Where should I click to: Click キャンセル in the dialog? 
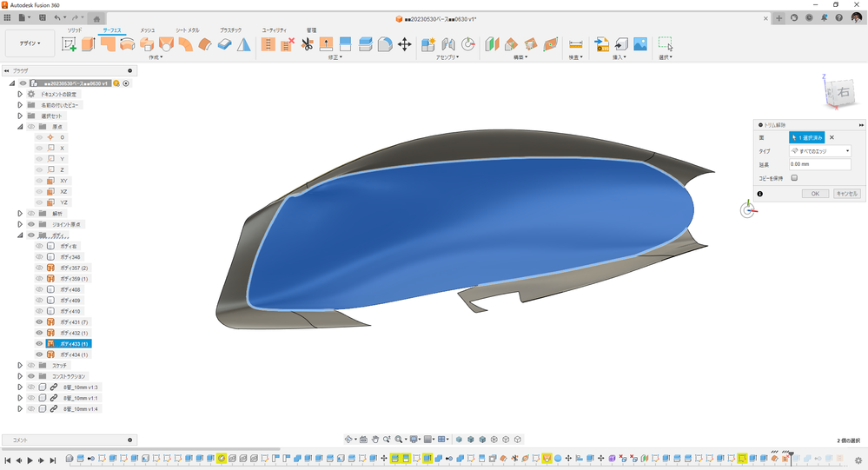click(x=847, y=194)
